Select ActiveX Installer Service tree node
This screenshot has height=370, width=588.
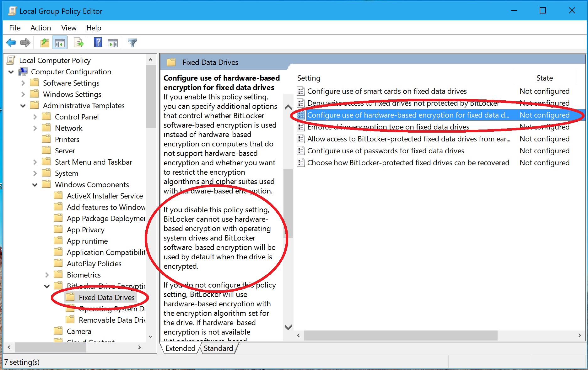(105, 196)
